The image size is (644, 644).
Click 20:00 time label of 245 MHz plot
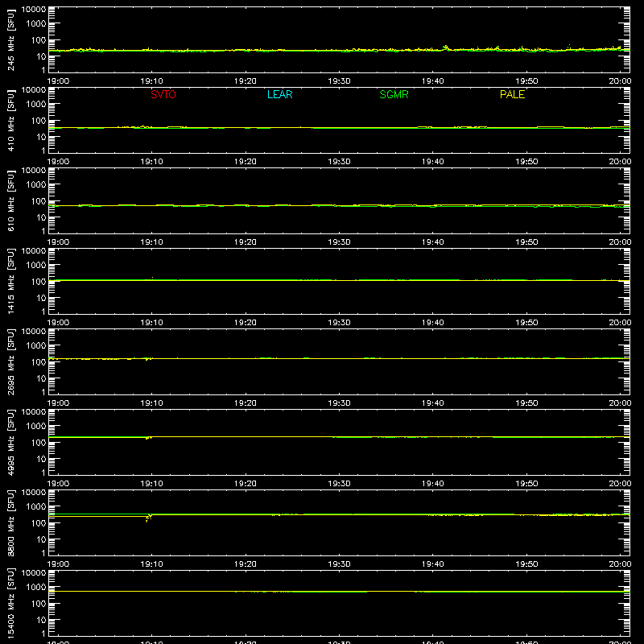tap(620, 81)
